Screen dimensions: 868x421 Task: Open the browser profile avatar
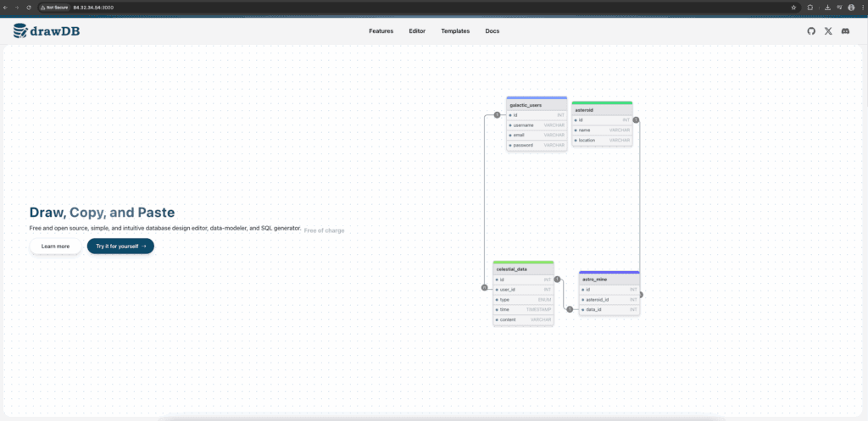tap(851, 8)
